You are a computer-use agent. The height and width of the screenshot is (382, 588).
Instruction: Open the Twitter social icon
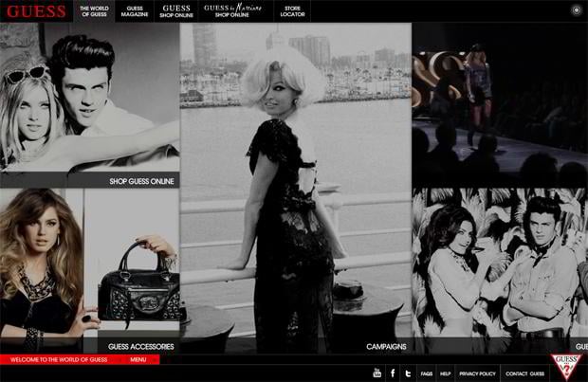pos(407,373)
